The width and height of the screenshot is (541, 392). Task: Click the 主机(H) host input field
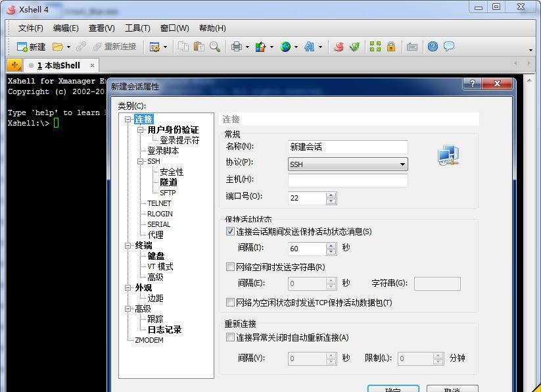348,180
